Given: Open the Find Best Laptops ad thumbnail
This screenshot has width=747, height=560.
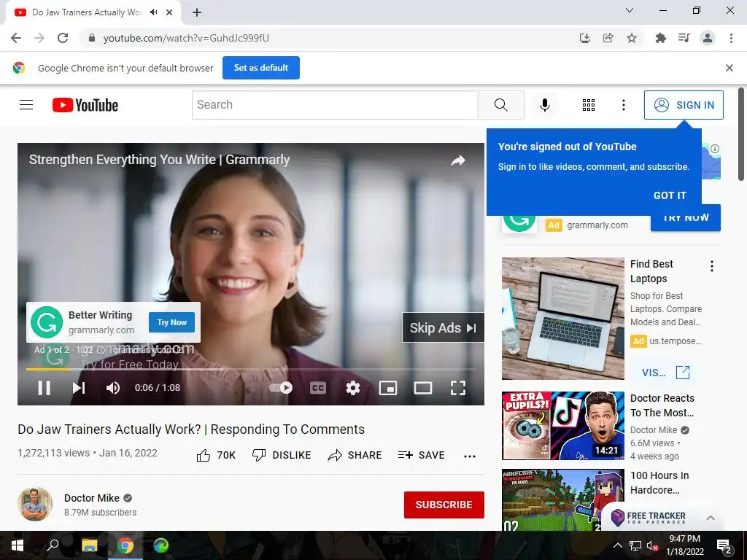Looking at the screenshot, I should [562, 319].
